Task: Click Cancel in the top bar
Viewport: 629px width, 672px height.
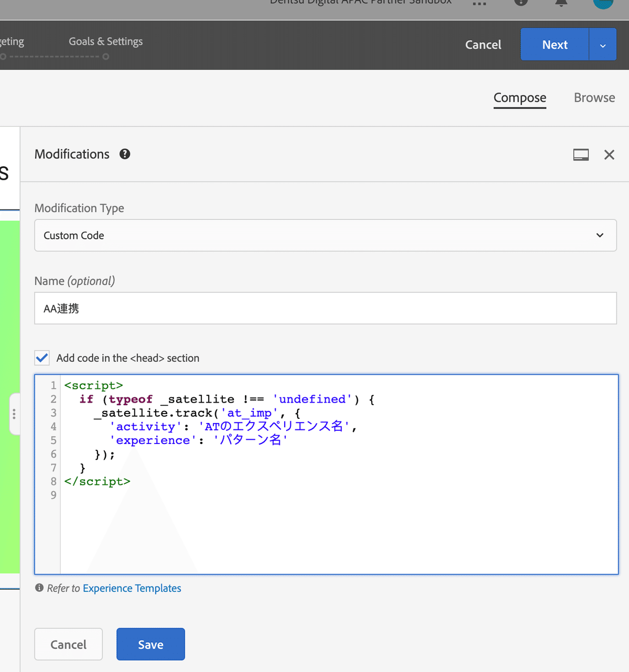Action: 483,45
